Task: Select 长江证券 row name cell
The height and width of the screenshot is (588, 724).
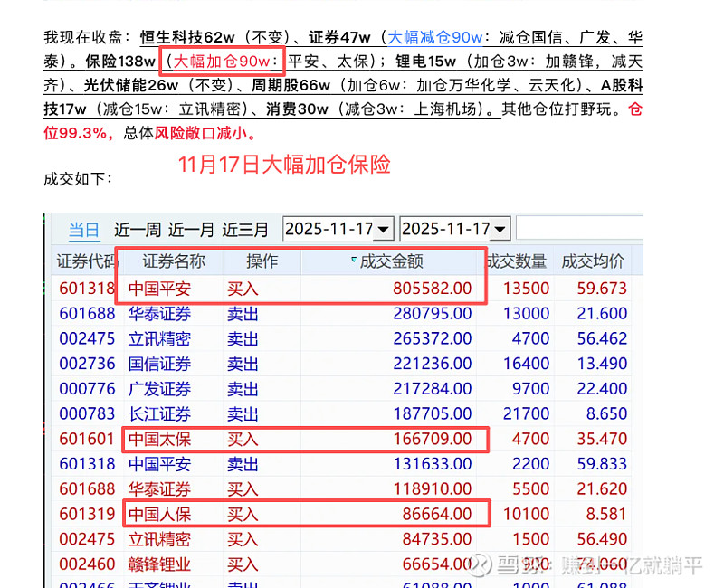Action: [159, 413]
